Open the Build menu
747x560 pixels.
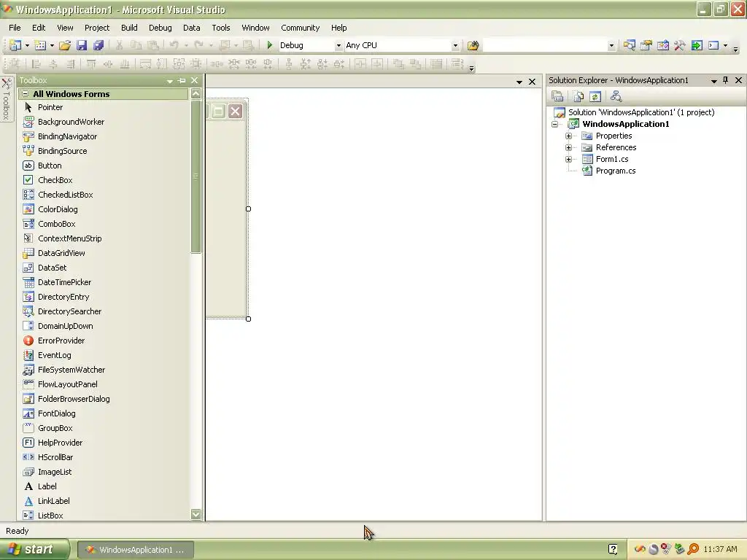(x=129, y=28)
